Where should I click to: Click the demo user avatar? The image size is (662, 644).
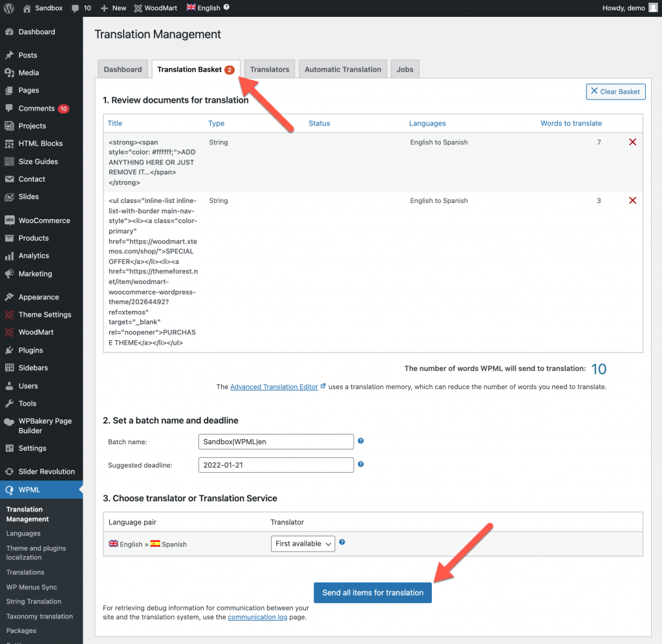pos(653,8)
